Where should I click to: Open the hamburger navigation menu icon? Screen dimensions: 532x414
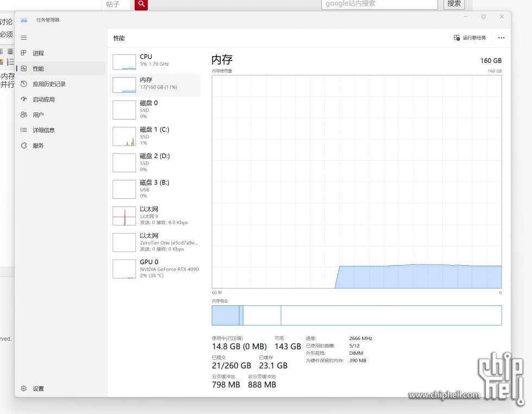(24, 37)
